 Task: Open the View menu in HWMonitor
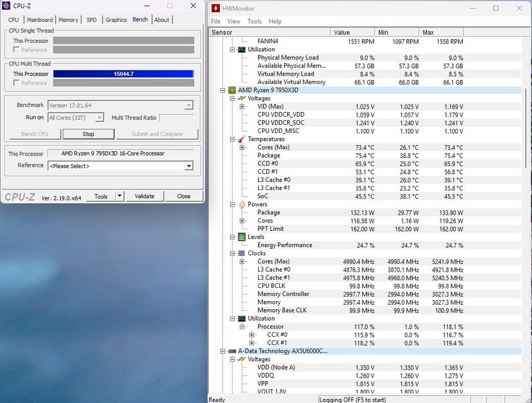pos(234,21)
